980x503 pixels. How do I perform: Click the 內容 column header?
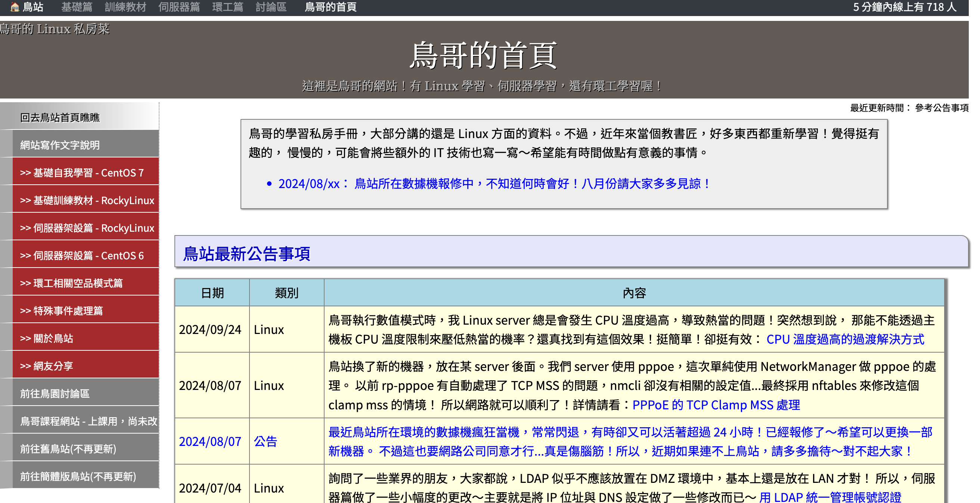(634, 293)
